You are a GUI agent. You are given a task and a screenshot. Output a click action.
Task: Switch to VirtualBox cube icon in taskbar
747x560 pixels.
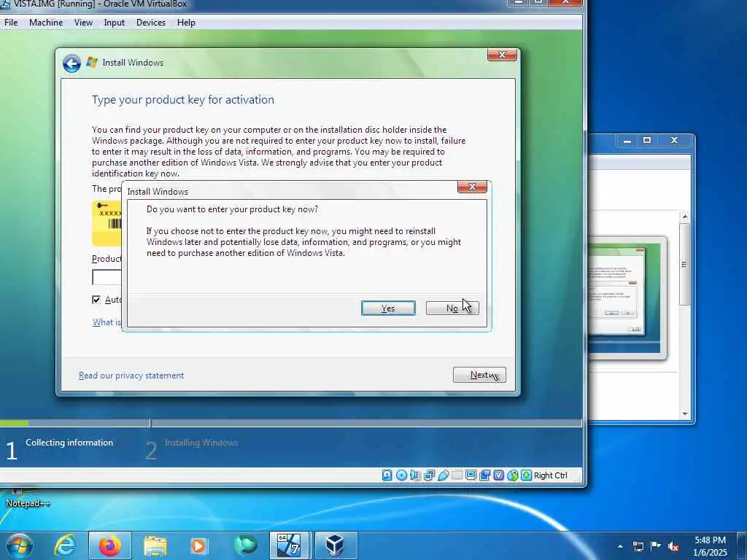(x=335, y=545)
